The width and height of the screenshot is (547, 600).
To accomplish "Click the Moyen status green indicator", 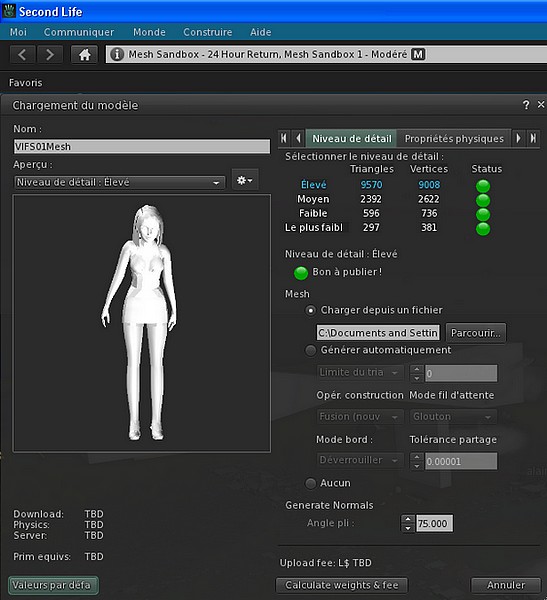I will click(x=483, y=200).
